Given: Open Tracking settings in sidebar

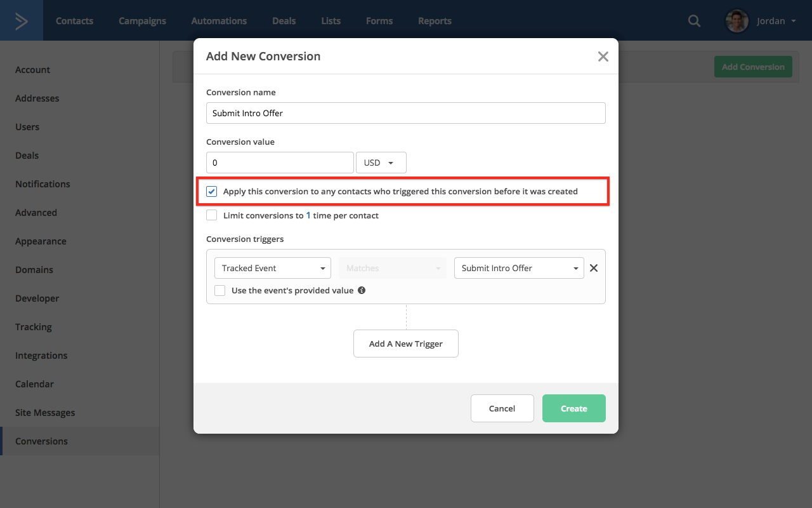Looking at the screenshot, I should (34, 327).
